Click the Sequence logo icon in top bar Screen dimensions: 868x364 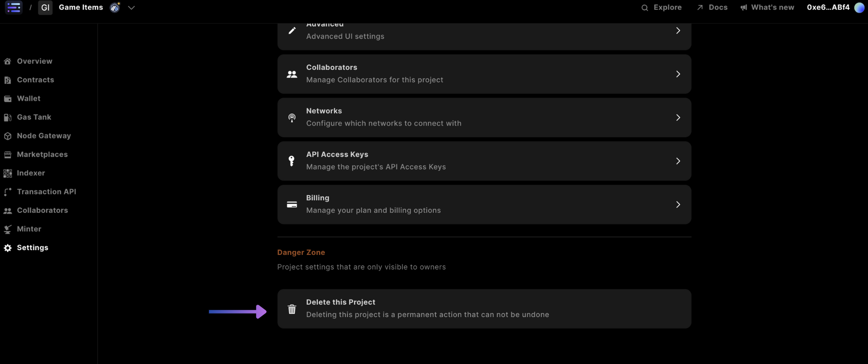pos(14,7)
